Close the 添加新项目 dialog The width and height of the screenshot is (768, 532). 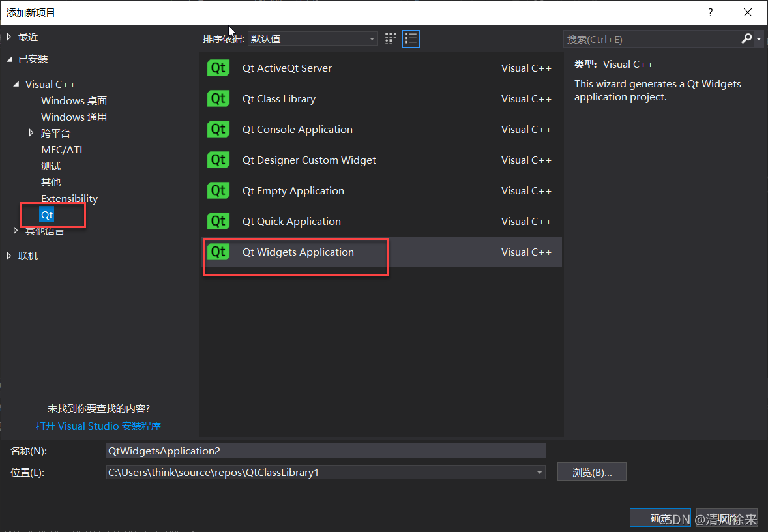[747, 13]
